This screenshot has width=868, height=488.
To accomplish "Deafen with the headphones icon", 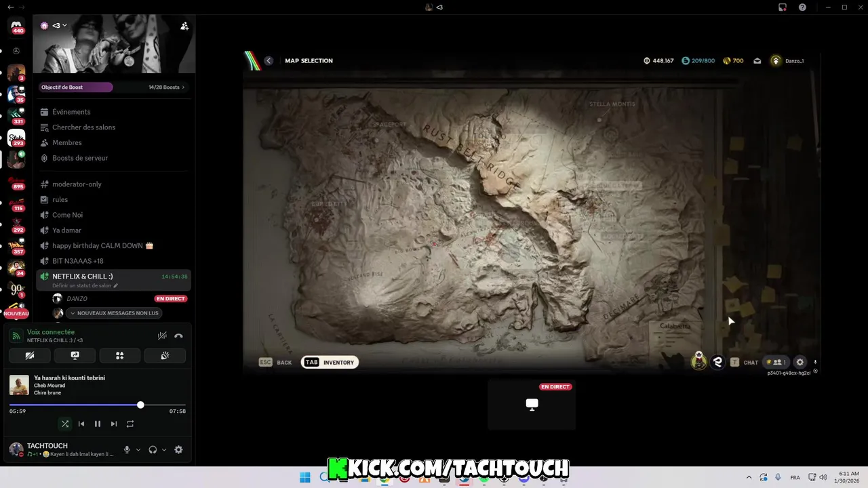I will point(153,449).
